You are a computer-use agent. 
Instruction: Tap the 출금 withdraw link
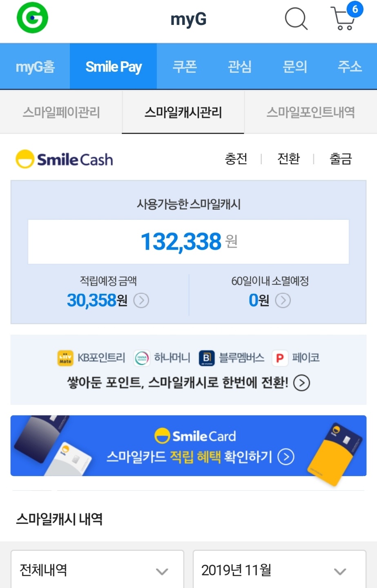click(341, 159)
